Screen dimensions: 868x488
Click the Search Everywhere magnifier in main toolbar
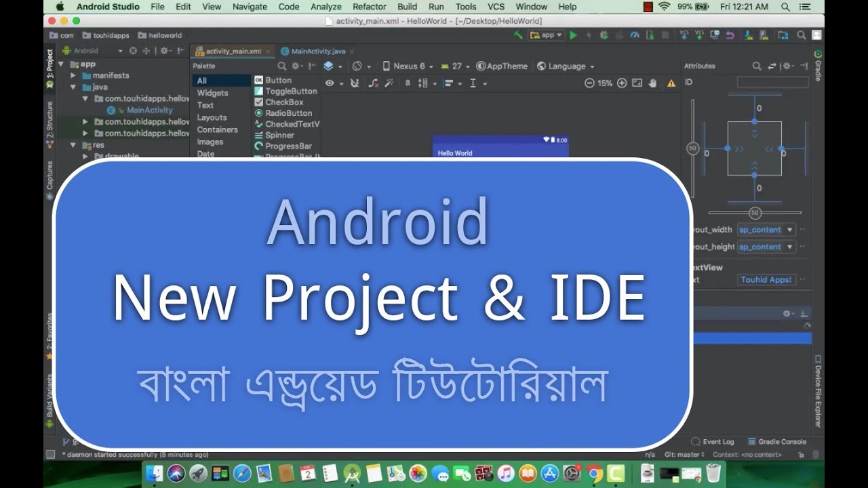point(801,35)
